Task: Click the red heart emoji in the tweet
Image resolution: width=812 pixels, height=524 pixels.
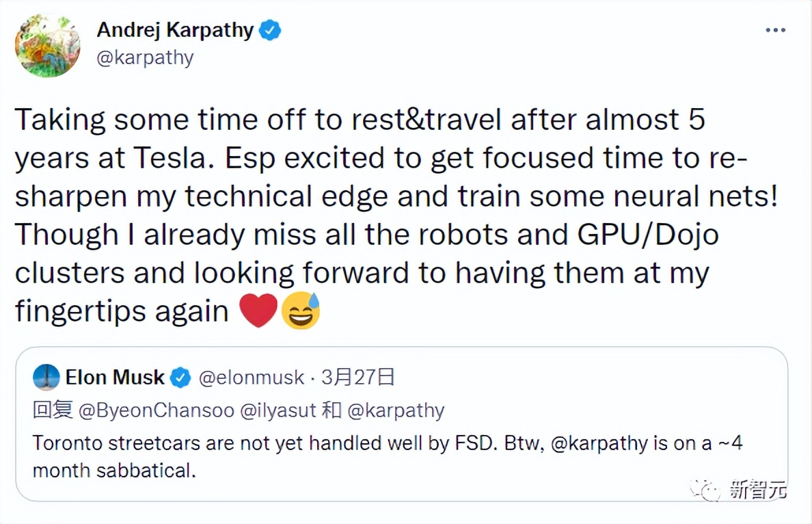Action: tap(259, 311)
